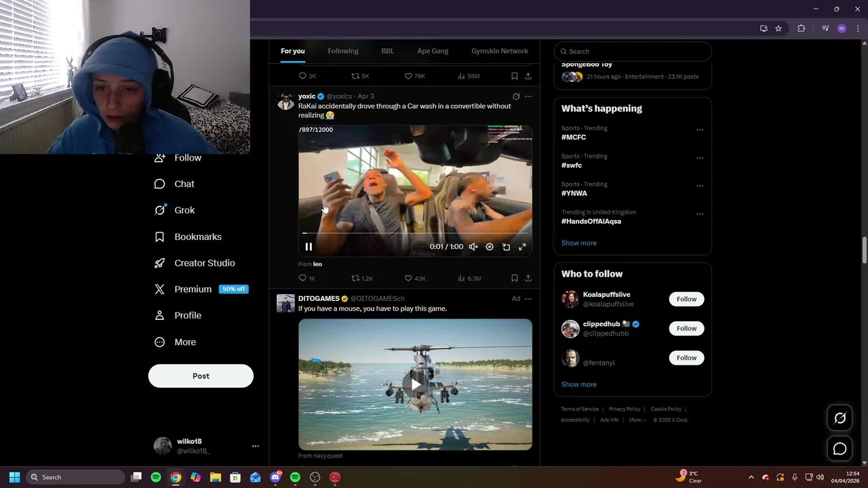Open the #MCFC trending topic
This screenshot has width=868, height=488.
point(574,138)
